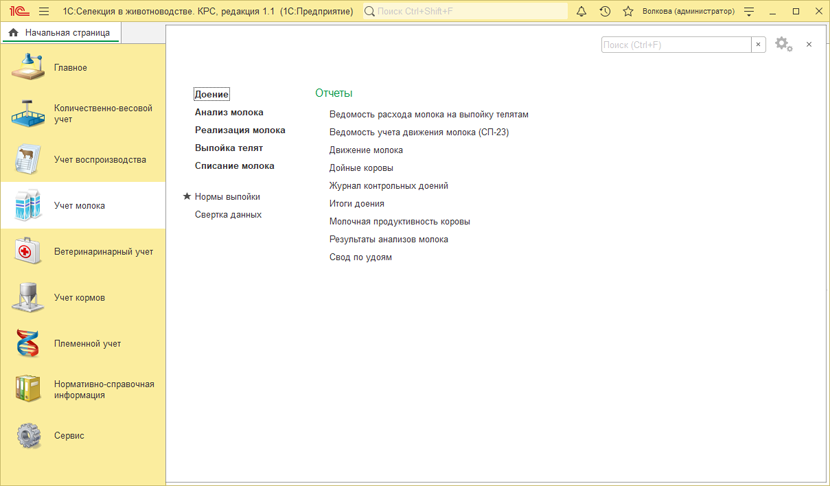
Task: Open the Итоги доения report link
Action: tap(357, 204)
